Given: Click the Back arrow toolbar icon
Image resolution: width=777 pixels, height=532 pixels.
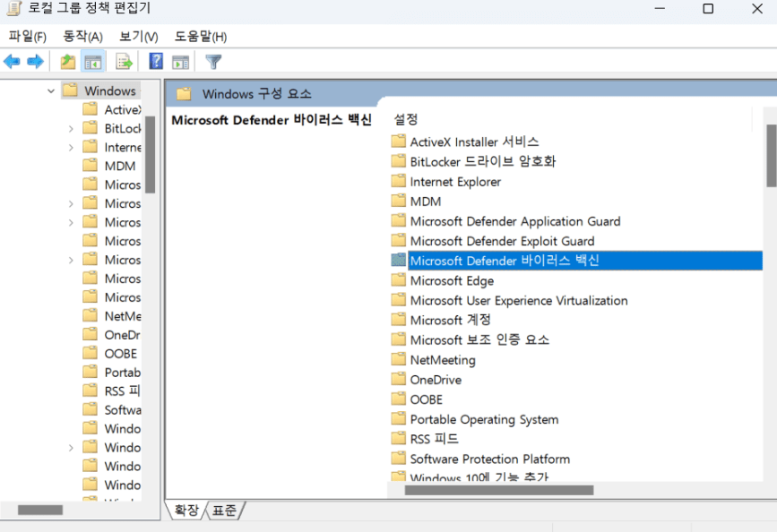Looking at the screenshot, I should click(x=12, y=62).
